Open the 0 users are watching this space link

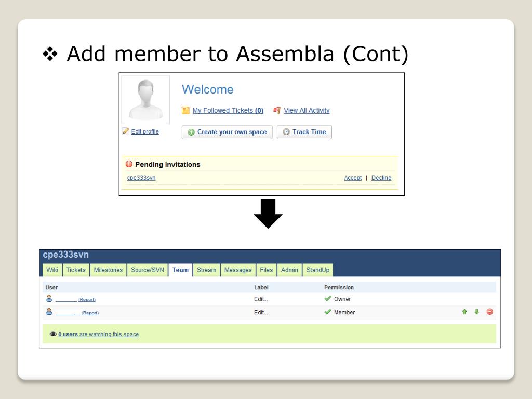point(98,334)
